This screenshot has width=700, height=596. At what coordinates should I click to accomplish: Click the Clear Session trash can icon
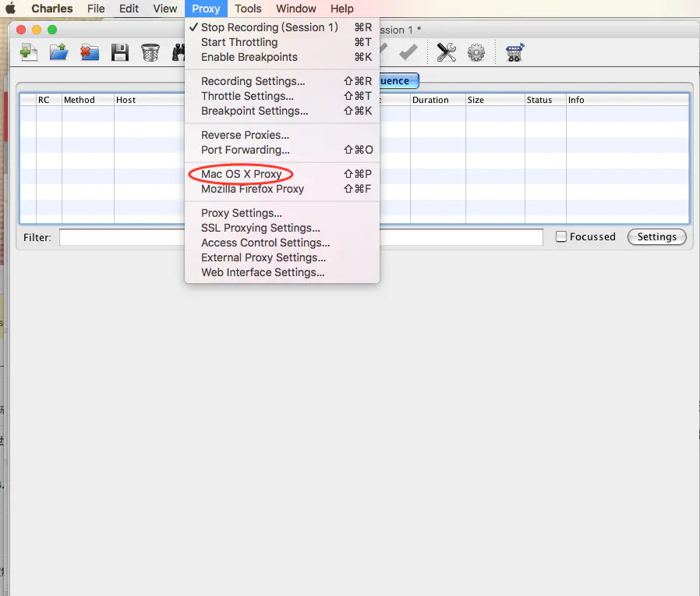[x=150, y=53]
